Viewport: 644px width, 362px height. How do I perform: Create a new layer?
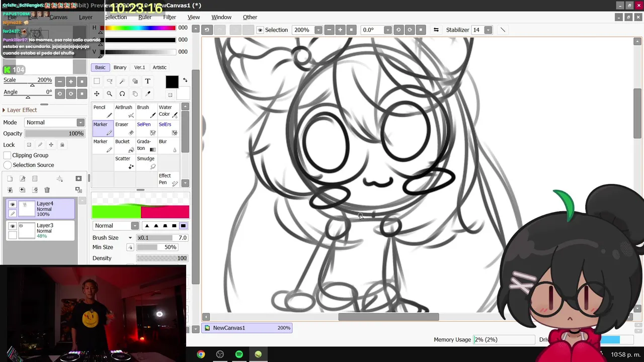click(x=10, y=178)
